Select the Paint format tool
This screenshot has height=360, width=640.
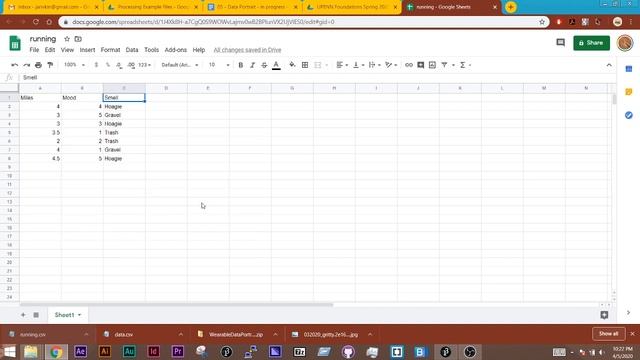click(x=50, y=65)
